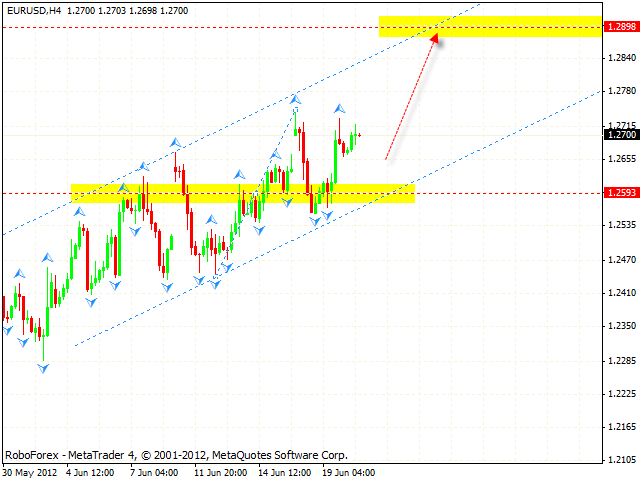640x480 pixels.
Task: Click the red forecast arrowhead near the upper zone
Action: (435, 38)
